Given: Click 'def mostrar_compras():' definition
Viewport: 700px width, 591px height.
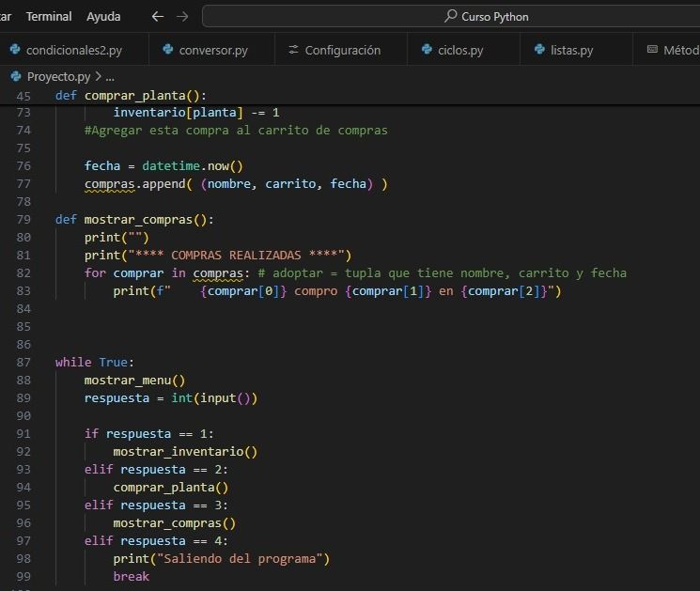Looking at the screenshot, I should pos(134,220).
